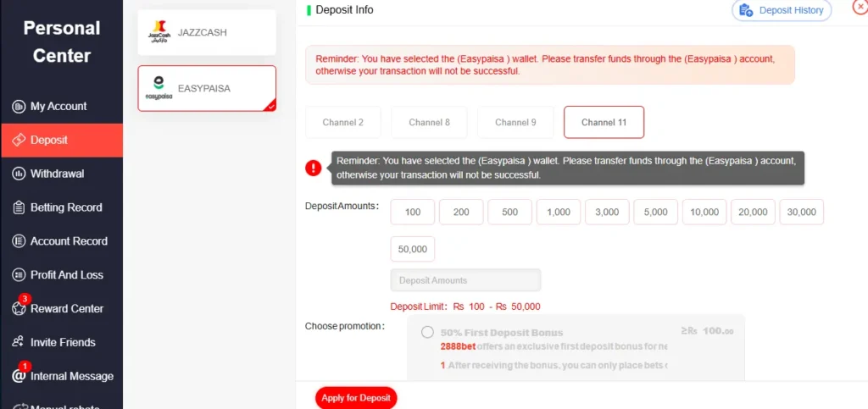Open Invite Friends page
Image resolution: width=868 pixels, height=409 pixels.
(61, 342)
